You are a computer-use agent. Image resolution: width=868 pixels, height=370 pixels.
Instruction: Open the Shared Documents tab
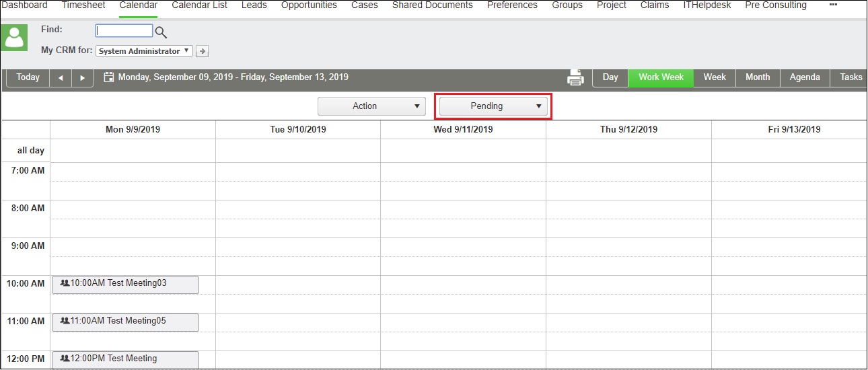point(433,5)
